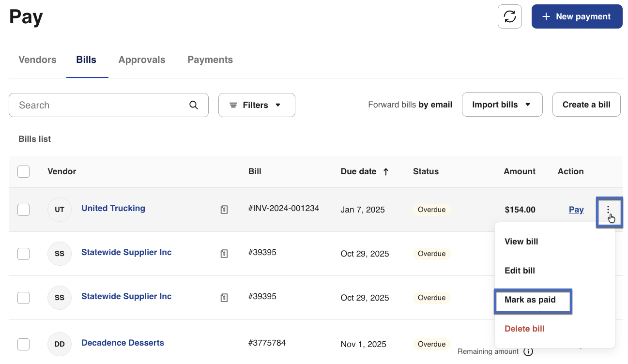This screenshot has height=364, width=628.
Task: Click the search magnifier icon
Action: tap(194, 105)
